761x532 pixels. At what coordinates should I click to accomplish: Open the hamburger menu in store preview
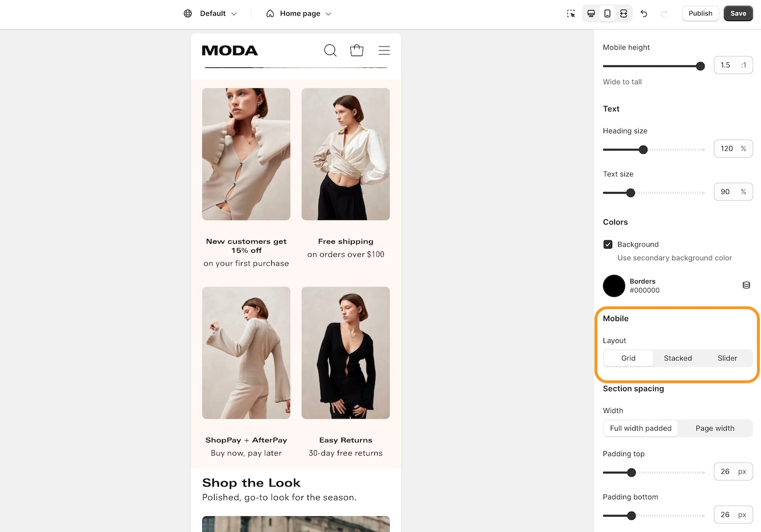384,50
